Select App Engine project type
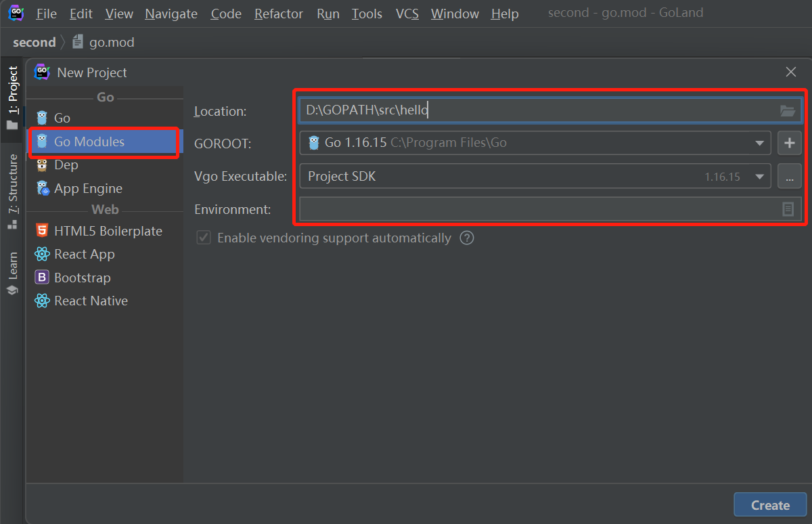The height and width of the screenshot is (524, 812). (105, 188)
